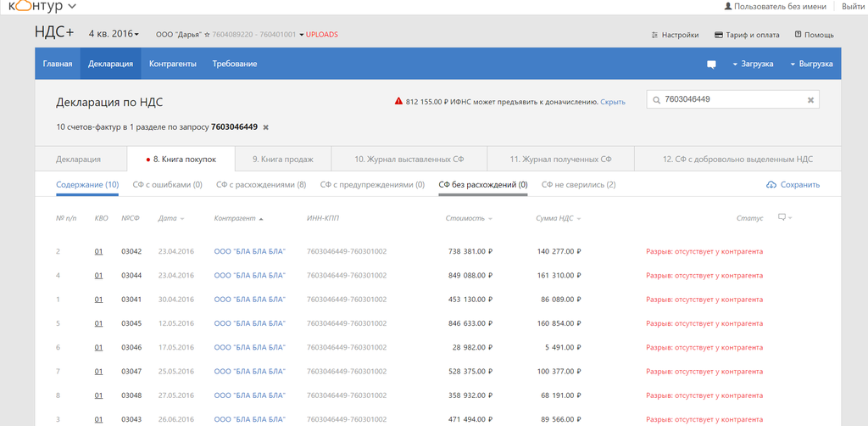The image size is (868, 426).
Task: Expand the organization selector arrow near UPLOADS
Action: tap(301, 35)
